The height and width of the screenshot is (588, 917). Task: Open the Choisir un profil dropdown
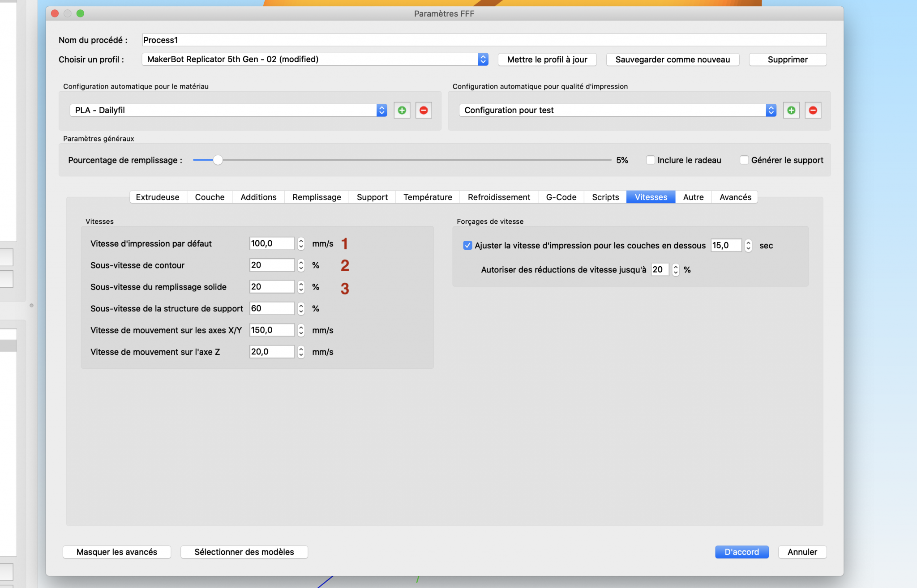tap(315, 59)
